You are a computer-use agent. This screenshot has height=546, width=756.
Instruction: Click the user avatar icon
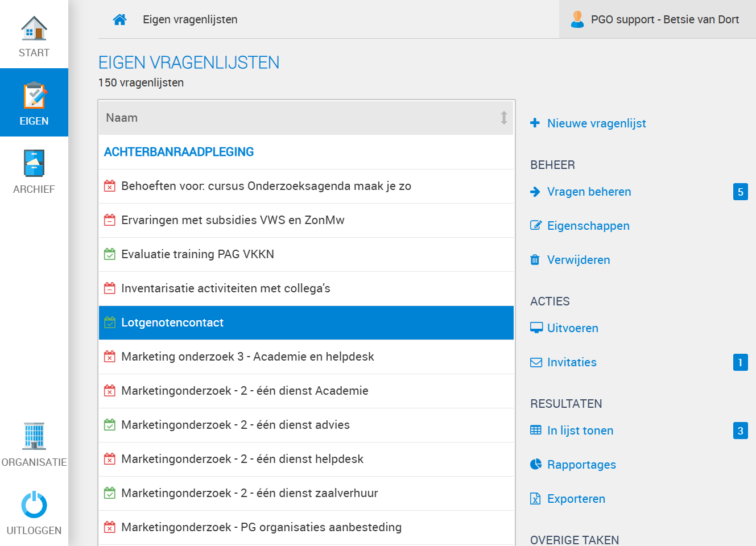click(577, 19)
